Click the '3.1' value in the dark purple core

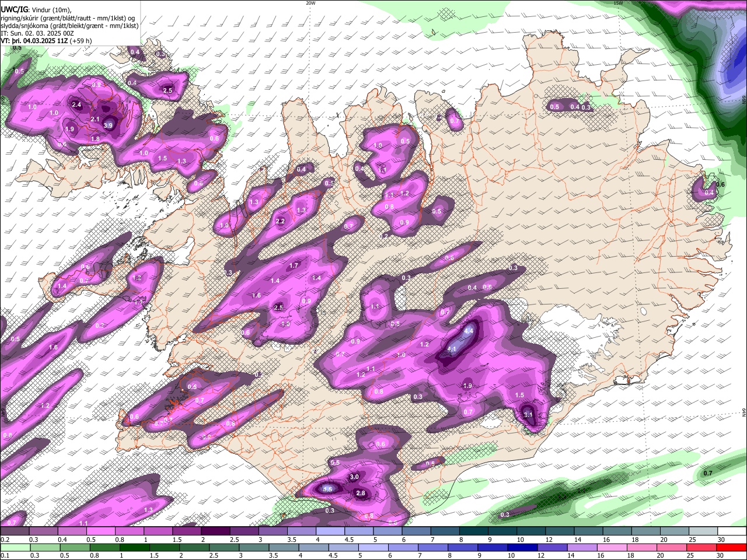(529, 414)
